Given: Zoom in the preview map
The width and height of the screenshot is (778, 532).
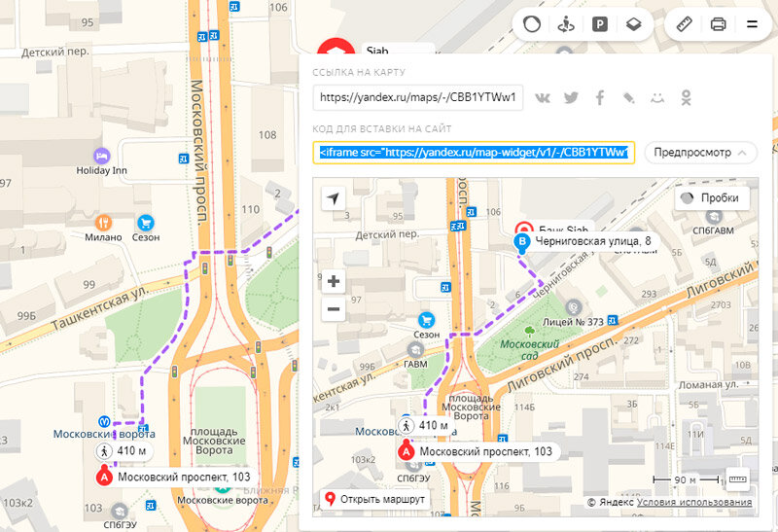Looking at the screenshot, I should pyautogui.click(x=334, y=281).
